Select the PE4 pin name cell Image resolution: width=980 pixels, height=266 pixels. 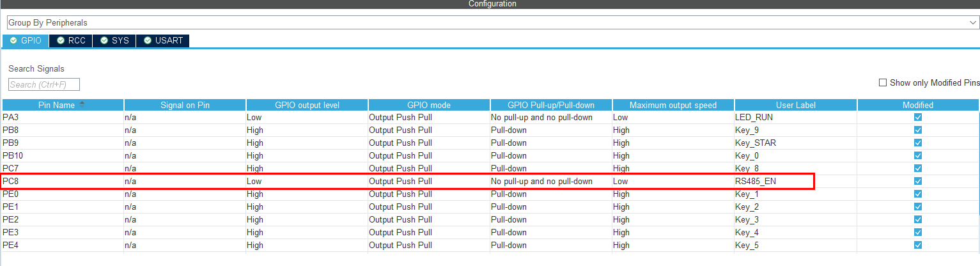coord(63,246)
